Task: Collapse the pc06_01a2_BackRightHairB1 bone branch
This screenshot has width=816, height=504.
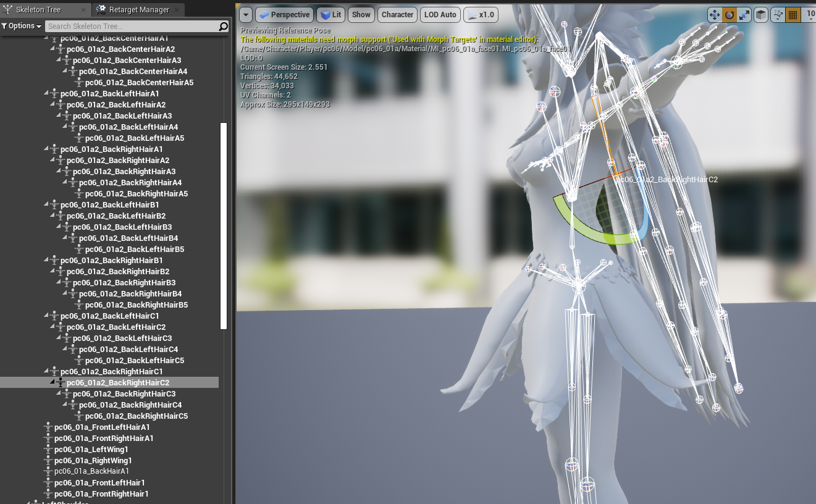Action: coord(46,261)
